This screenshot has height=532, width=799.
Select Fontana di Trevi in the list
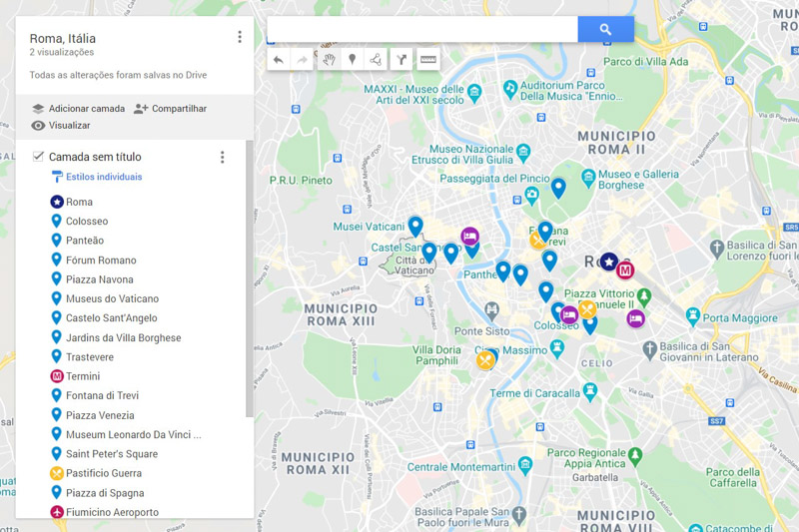click(102, 396)
